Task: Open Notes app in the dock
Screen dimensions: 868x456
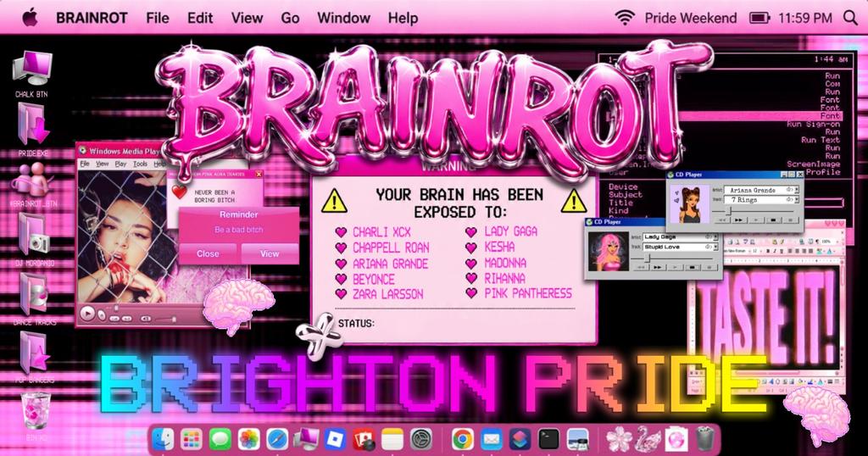Action: 392,440
